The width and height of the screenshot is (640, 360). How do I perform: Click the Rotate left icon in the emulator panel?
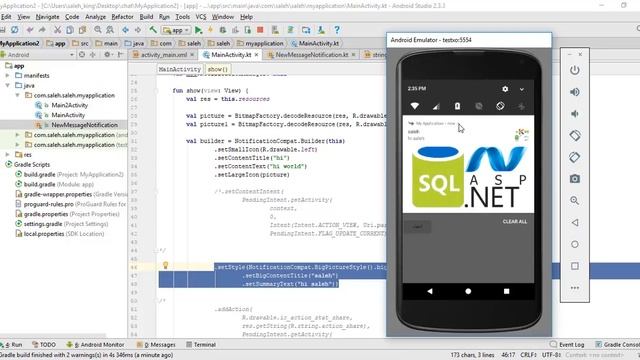[x=575, y=136]
